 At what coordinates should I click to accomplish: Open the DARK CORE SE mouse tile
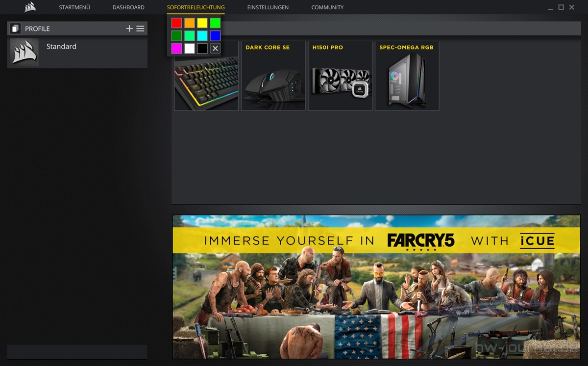273,76
